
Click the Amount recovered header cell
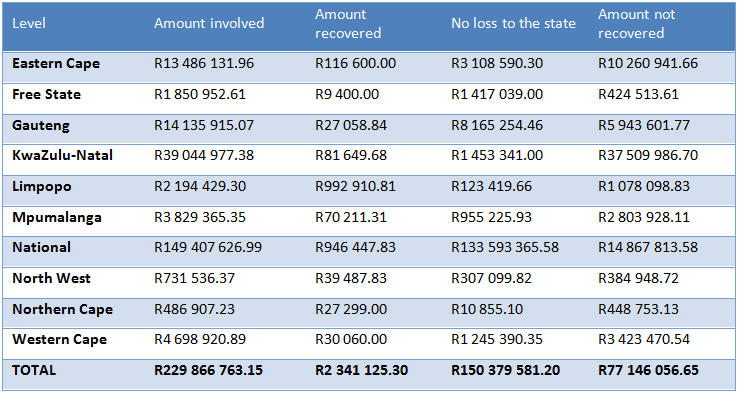point(348,24)
